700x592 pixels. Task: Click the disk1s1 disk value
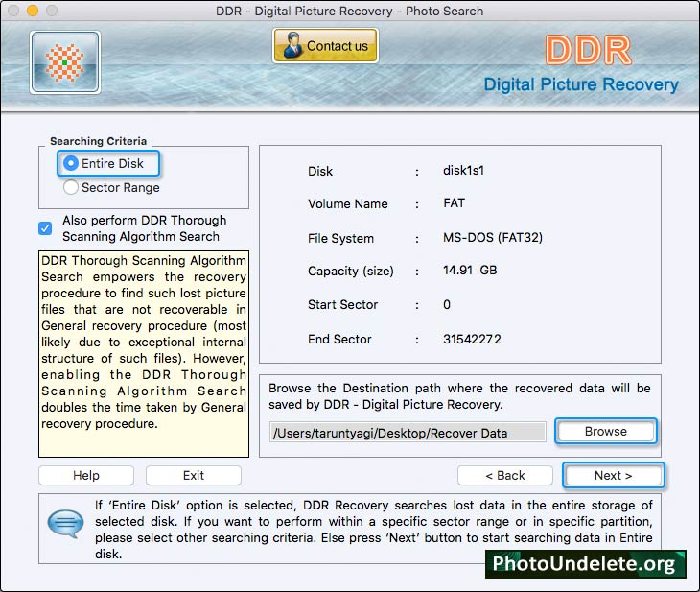463,170
